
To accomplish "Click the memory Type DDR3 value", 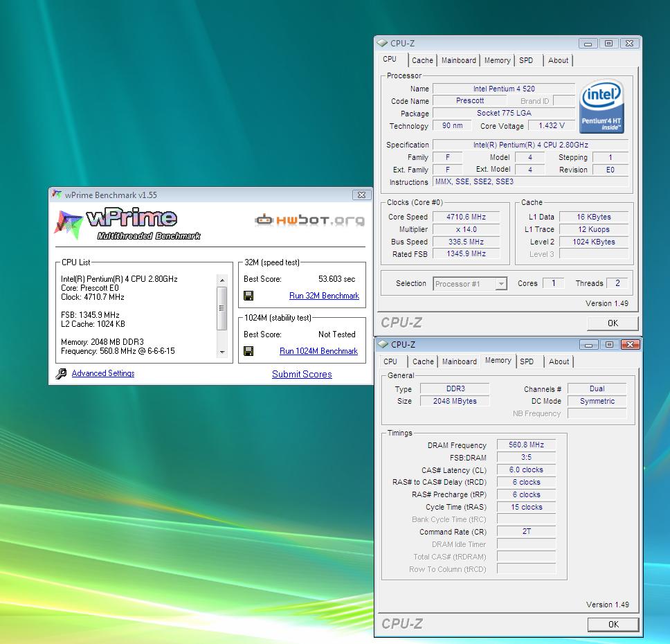I will point(455,388).
